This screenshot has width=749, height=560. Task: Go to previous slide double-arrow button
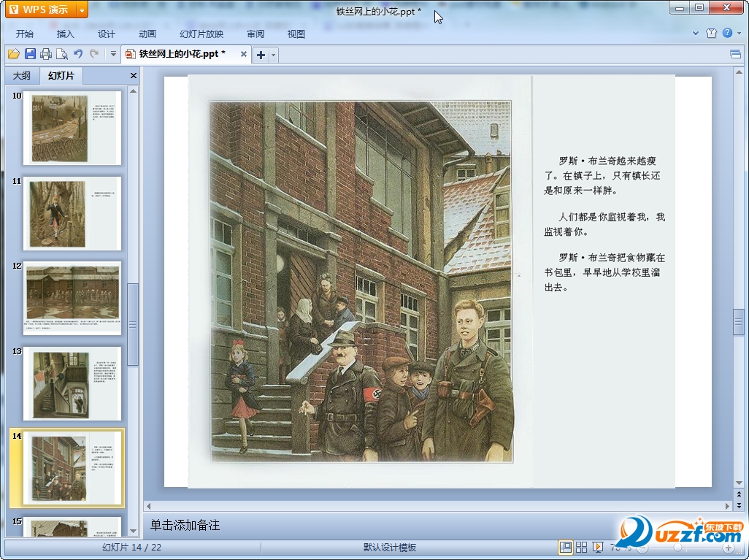coord(739,494)
